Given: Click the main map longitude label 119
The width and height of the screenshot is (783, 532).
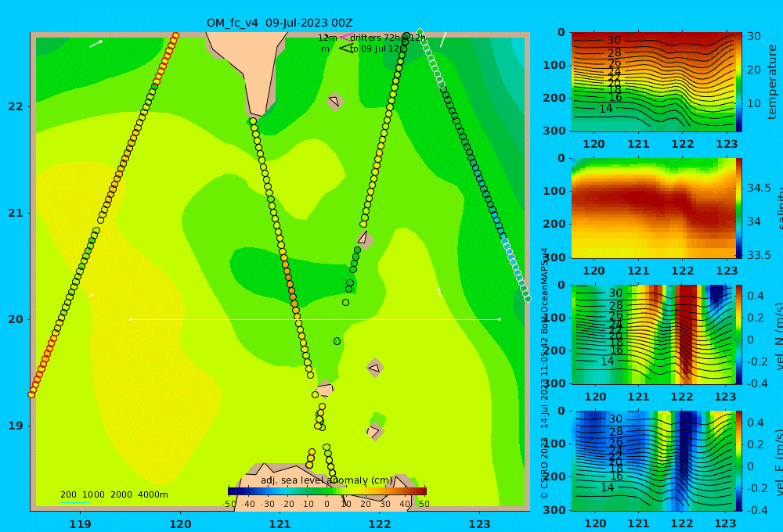Looking at the screenshot, I should [x=80, y=524].
